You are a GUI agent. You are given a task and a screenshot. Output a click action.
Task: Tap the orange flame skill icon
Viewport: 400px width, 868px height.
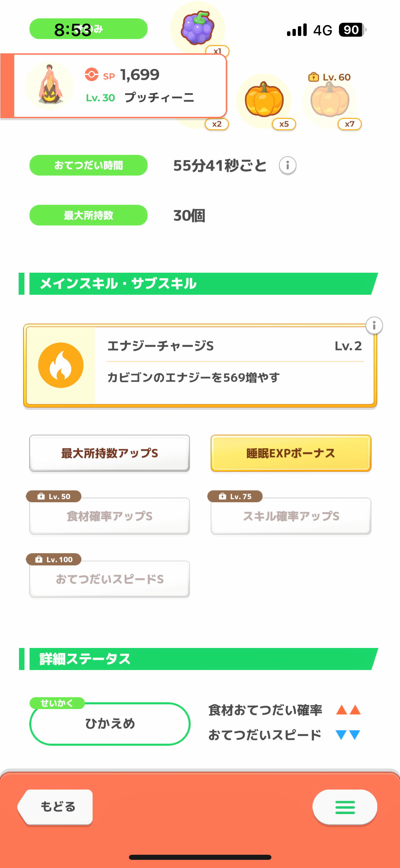click(61, 365)
